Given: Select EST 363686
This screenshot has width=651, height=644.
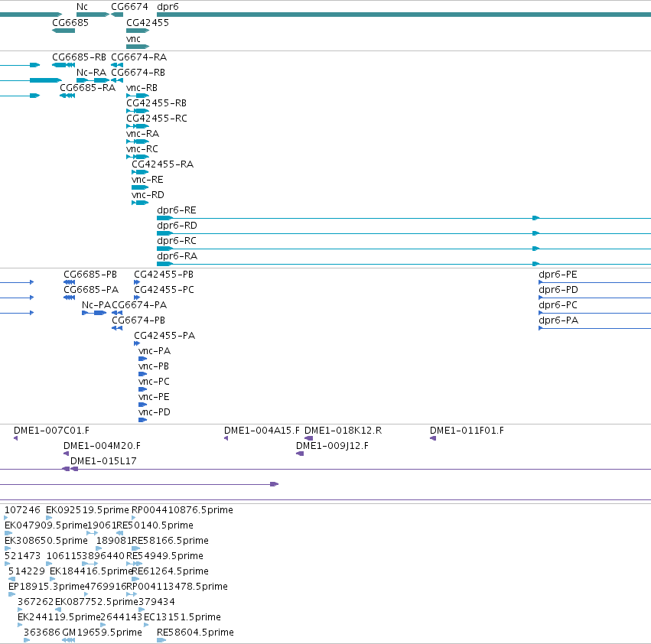Looking at the screenshot, I should 42,633.
